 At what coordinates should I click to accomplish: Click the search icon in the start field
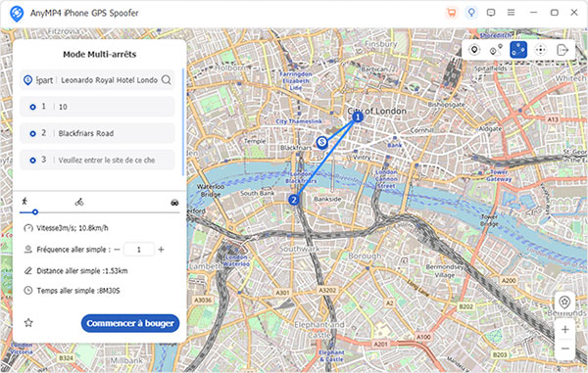coord(167,79)
